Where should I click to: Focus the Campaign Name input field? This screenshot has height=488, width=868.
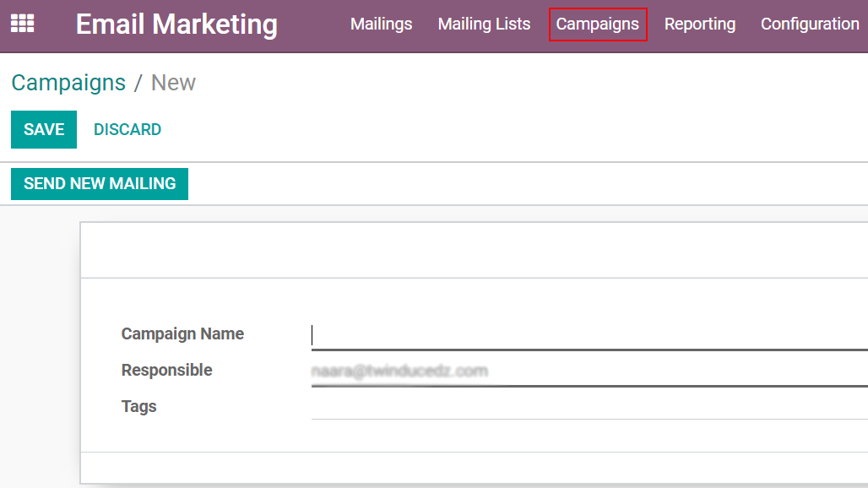point(589,335)
